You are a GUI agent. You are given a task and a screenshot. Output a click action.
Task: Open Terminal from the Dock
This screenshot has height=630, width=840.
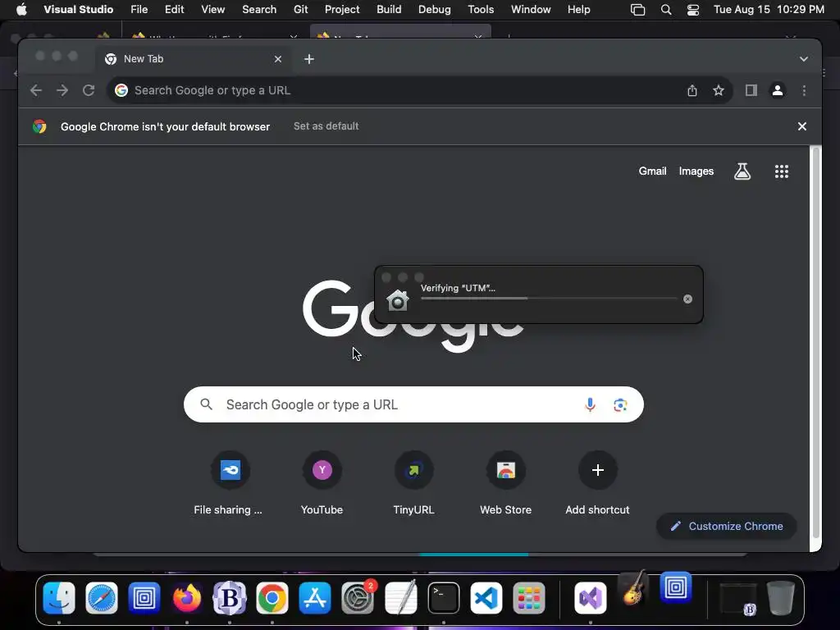444,598
